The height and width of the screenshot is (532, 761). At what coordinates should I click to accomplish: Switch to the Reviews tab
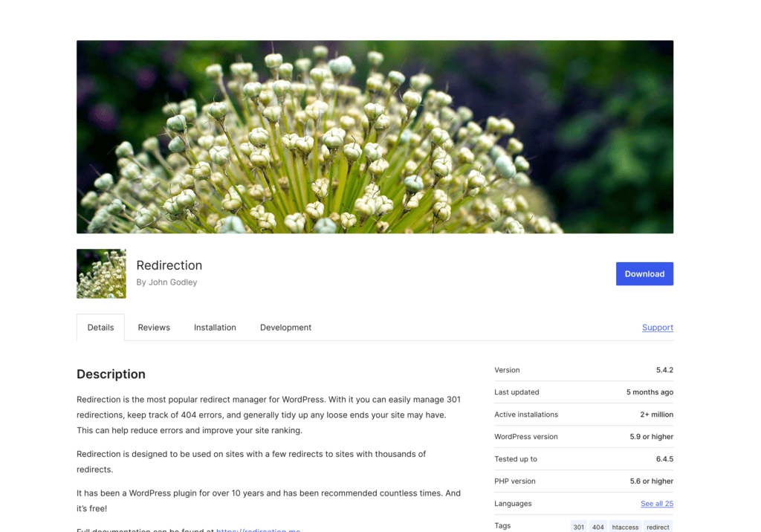click(x=154, y=328)
